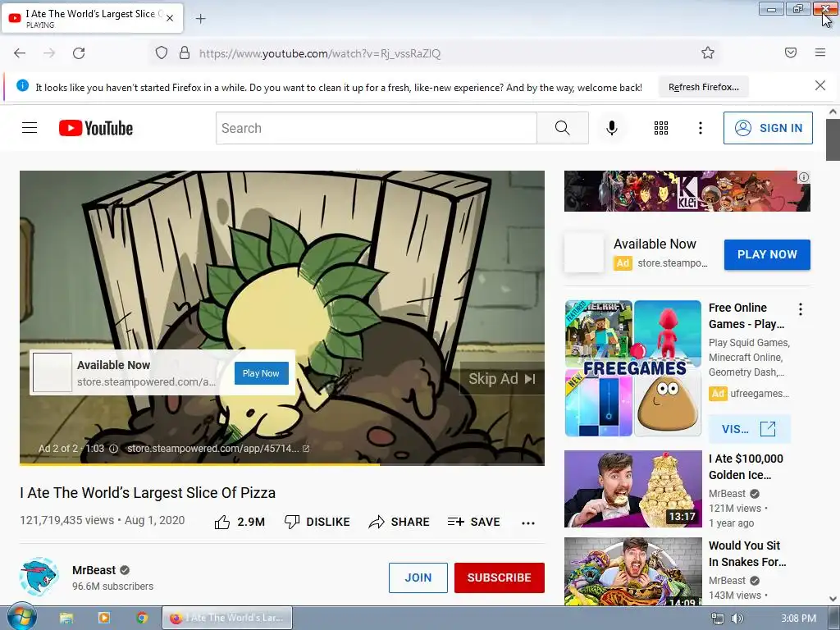This screenshot has width=840, height=630.
Task: Click the banner ad info icon
Action: pyautogui.click(x=804, y=177)
